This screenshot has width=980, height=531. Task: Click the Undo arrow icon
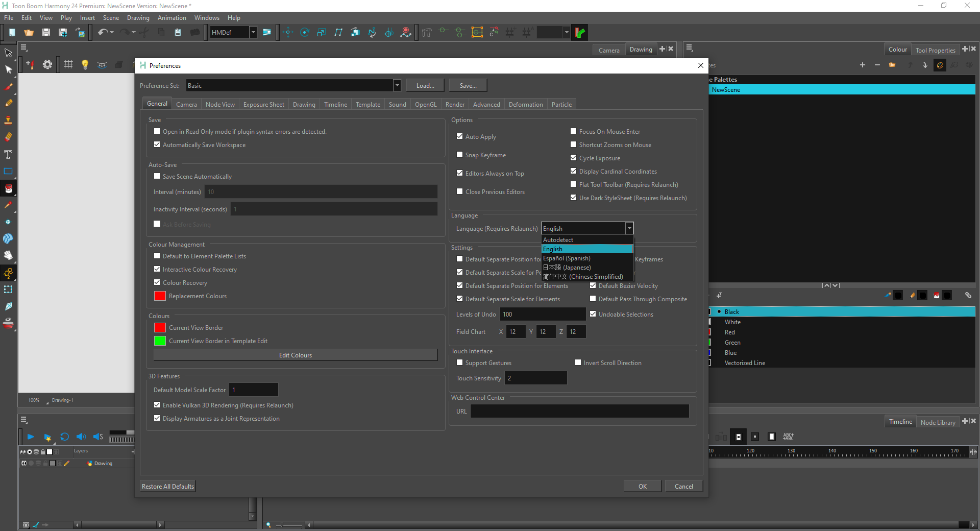tap(103, 33)
